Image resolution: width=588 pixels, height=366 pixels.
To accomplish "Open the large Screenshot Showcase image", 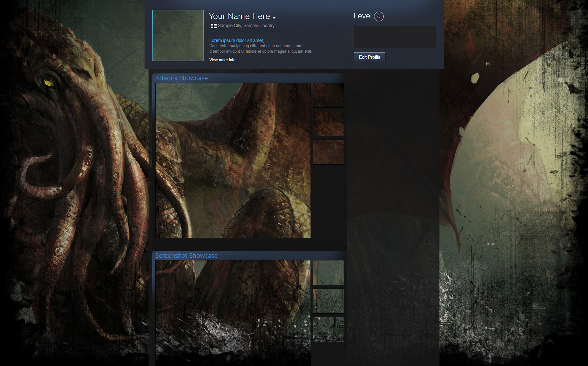I will click(233, 312).
